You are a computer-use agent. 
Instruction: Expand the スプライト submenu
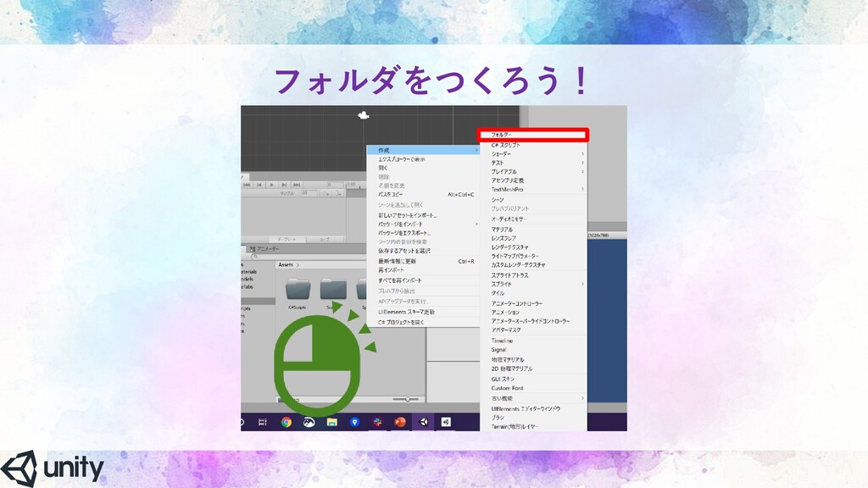533,284
